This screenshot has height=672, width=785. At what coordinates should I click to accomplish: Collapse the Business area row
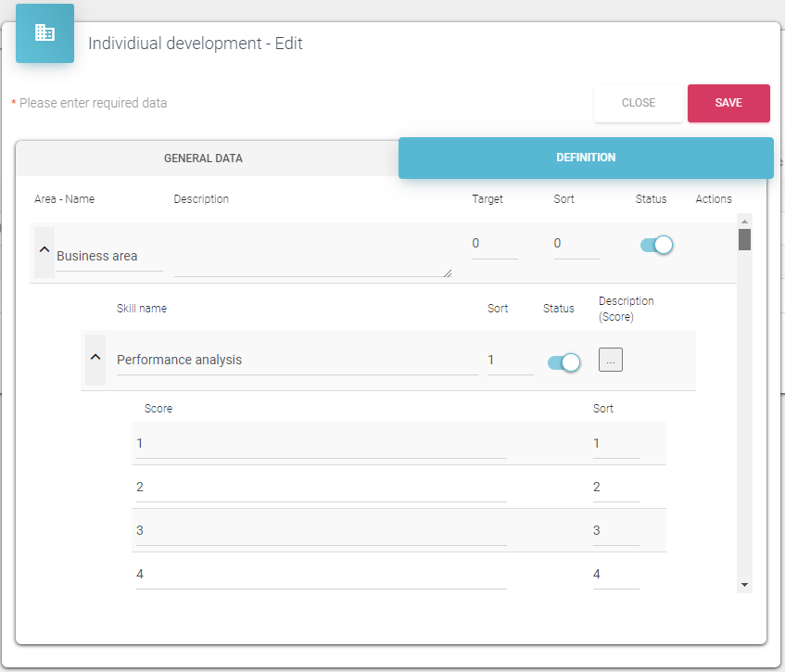pos(44,250)
